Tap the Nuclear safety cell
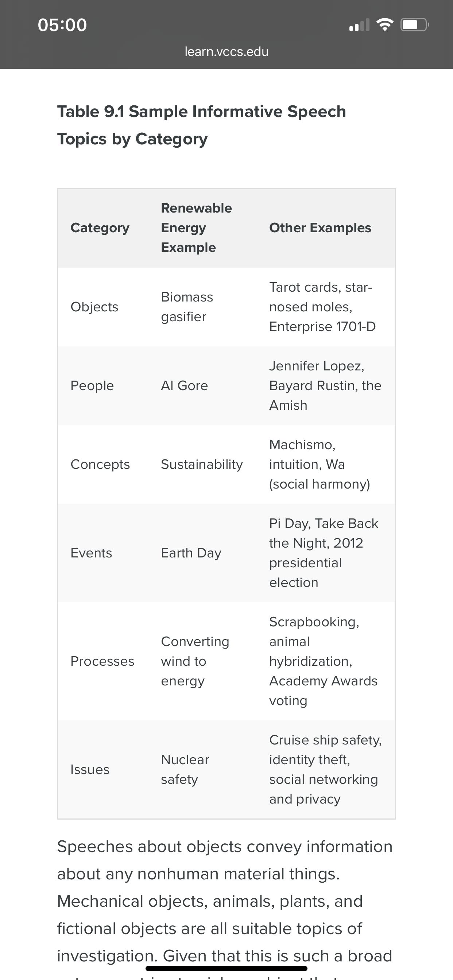 [185, 769]
